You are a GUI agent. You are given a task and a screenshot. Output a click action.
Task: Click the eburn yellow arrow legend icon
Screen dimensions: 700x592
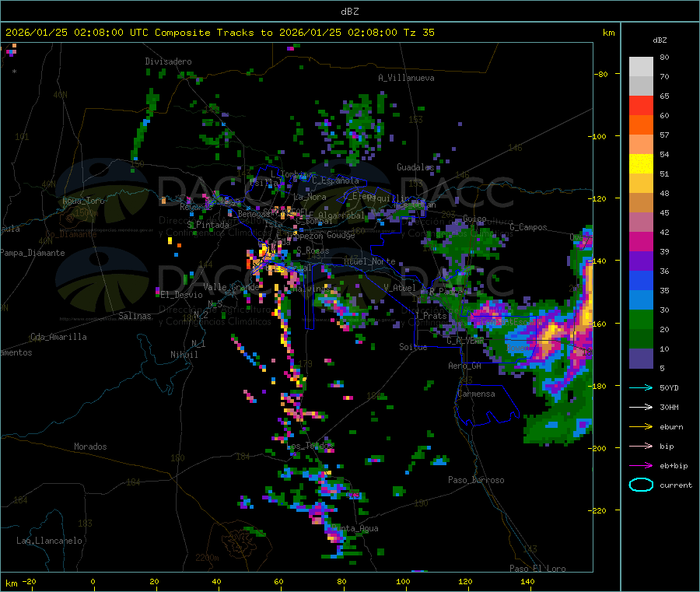coord(641,427)
